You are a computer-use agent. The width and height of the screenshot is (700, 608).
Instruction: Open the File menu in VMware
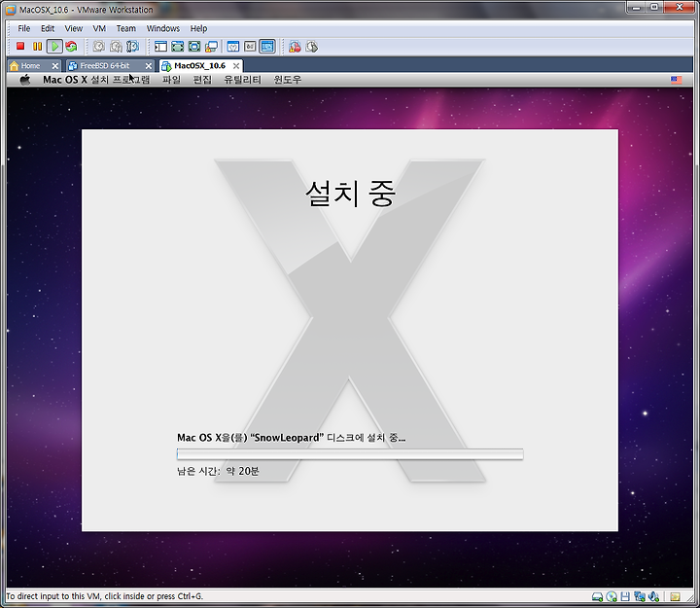point(23,28)
